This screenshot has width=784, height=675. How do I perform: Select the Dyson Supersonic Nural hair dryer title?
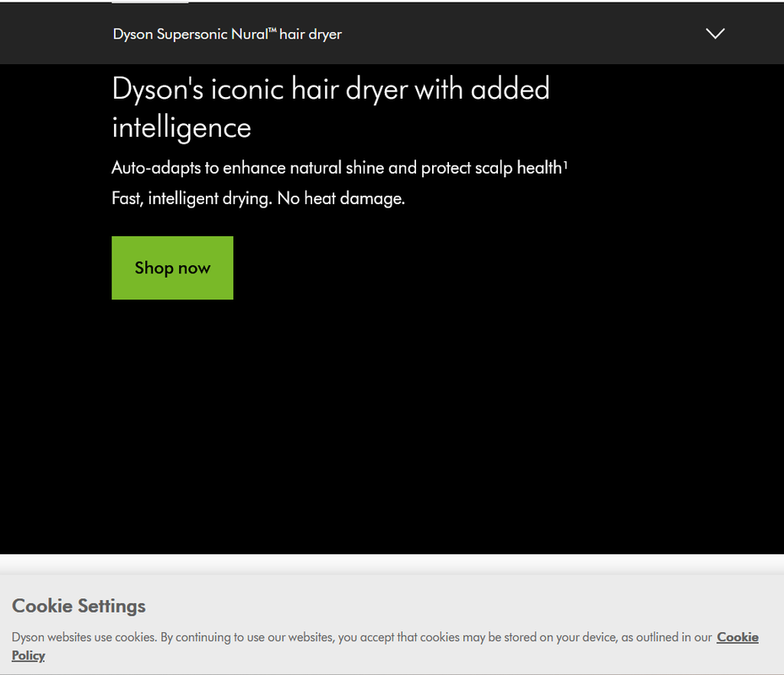[227, 34]
